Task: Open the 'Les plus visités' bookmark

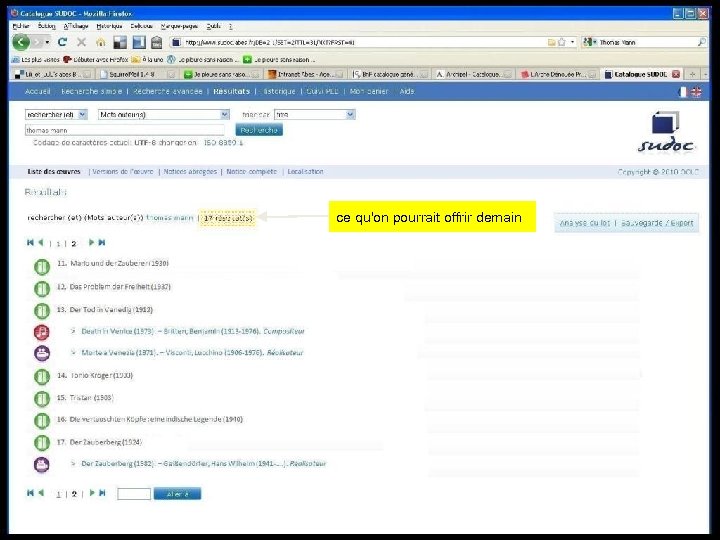Action: pyautogui.click(x=36, y=59)
